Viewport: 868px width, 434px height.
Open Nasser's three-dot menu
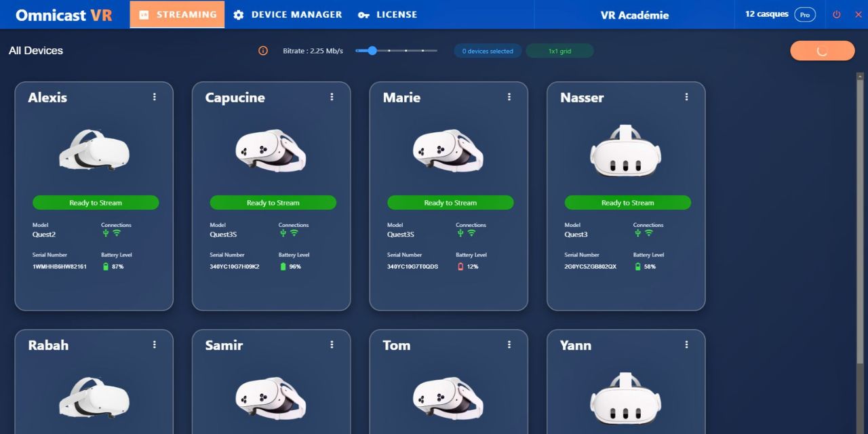686,96
